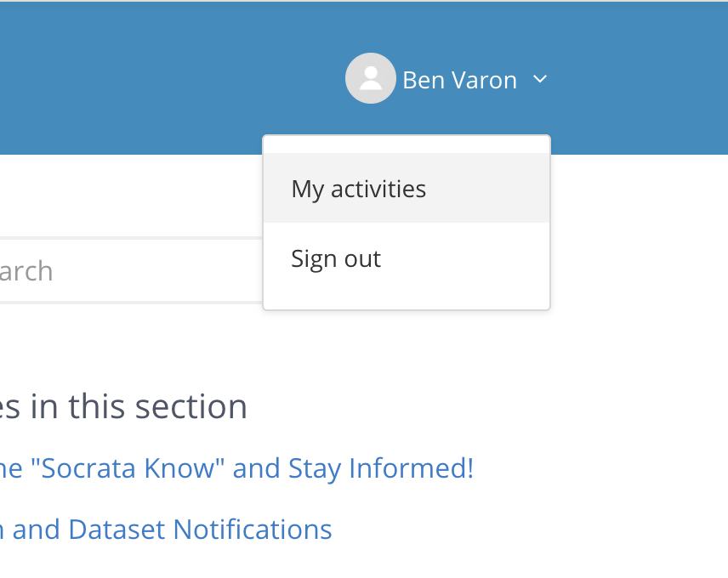Follow the Stay Informed! hyperlink
Screen dimensions: 728x578
tap(381, 468)
